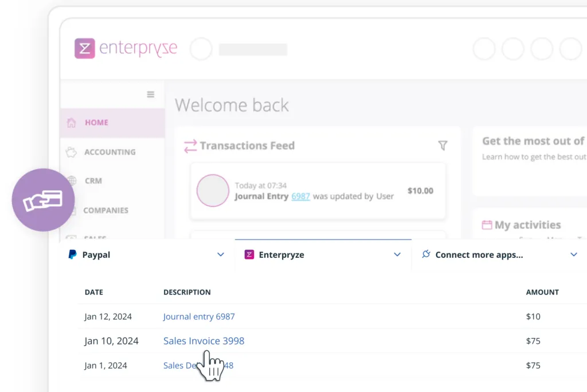Click the Get the most out of heading
Image resolution: width=587 pixels, height=392 pixels.
point(533,141)
